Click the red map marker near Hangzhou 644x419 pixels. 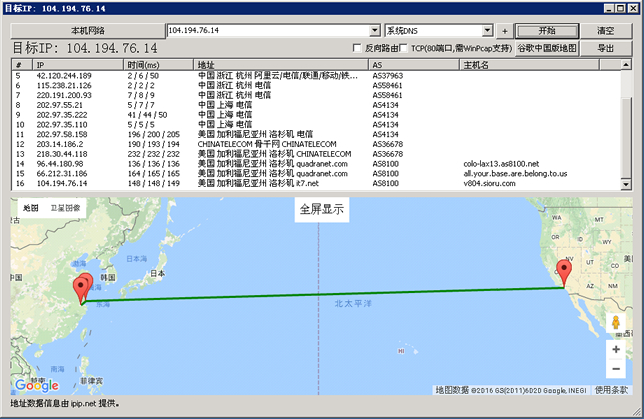coord(83,287)
